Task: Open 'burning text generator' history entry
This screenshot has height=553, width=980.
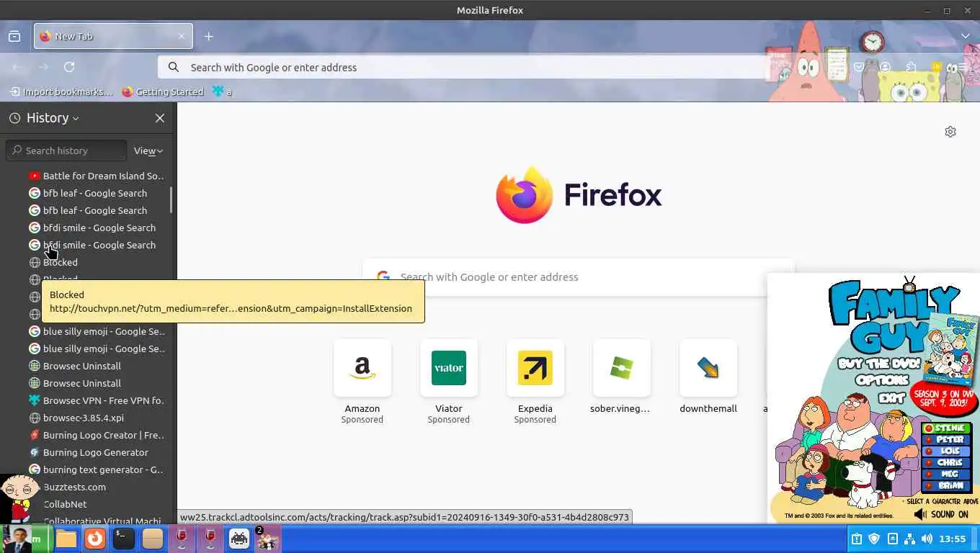Action: (97, 469)
